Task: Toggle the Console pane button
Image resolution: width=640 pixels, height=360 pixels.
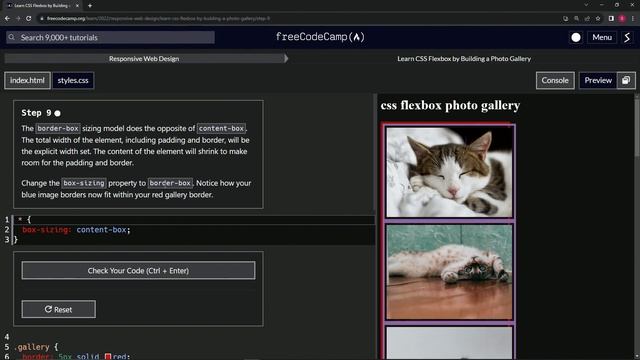Action: click(555, 80)
